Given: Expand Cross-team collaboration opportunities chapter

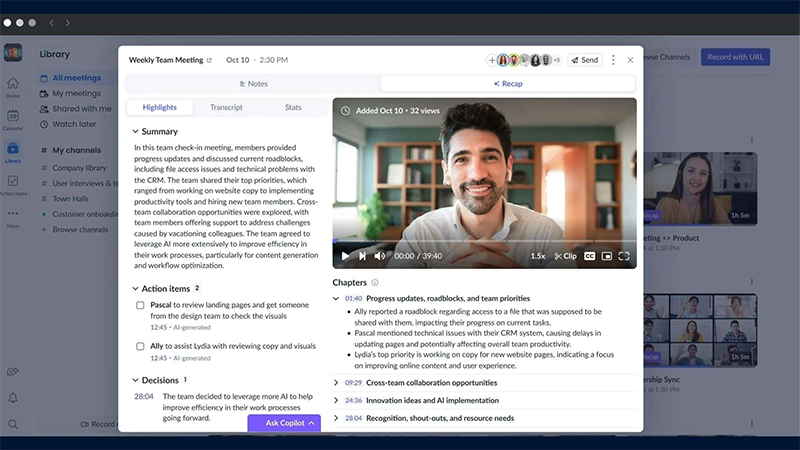Looking at the screenshot, I should [336, 383].
